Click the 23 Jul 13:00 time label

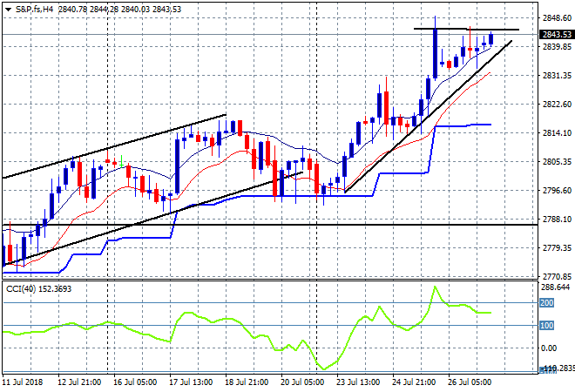pyautogui.click(x=358, y=382)
